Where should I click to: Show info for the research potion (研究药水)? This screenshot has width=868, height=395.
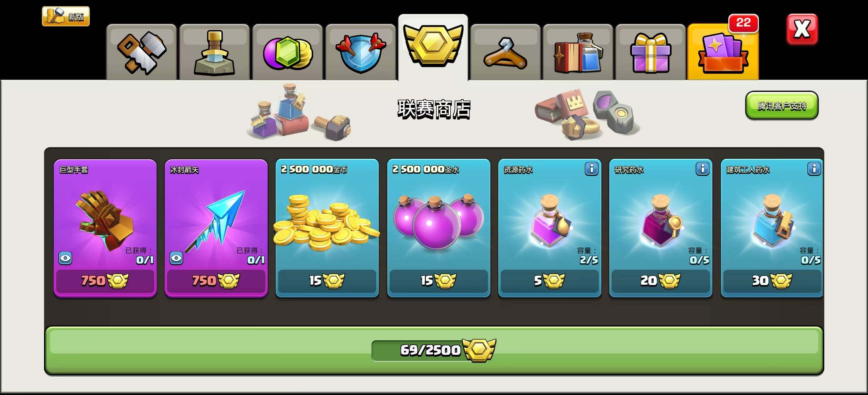[703, 169]
